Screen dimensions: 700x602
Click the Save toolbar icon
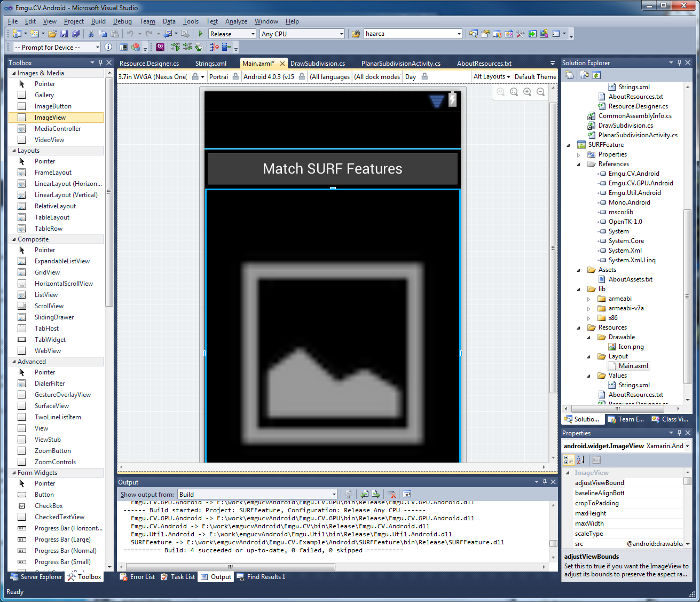coord(64,34)
